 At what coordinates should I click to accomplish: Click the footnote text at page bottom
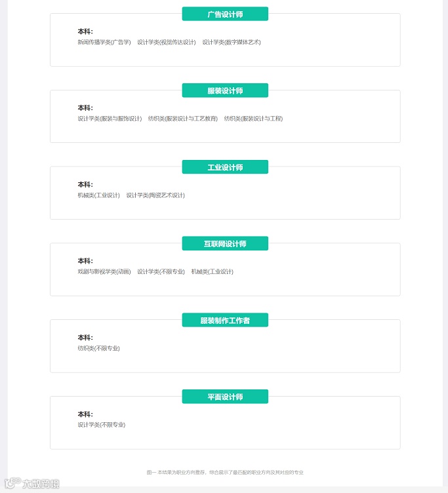tap(225, 472)
